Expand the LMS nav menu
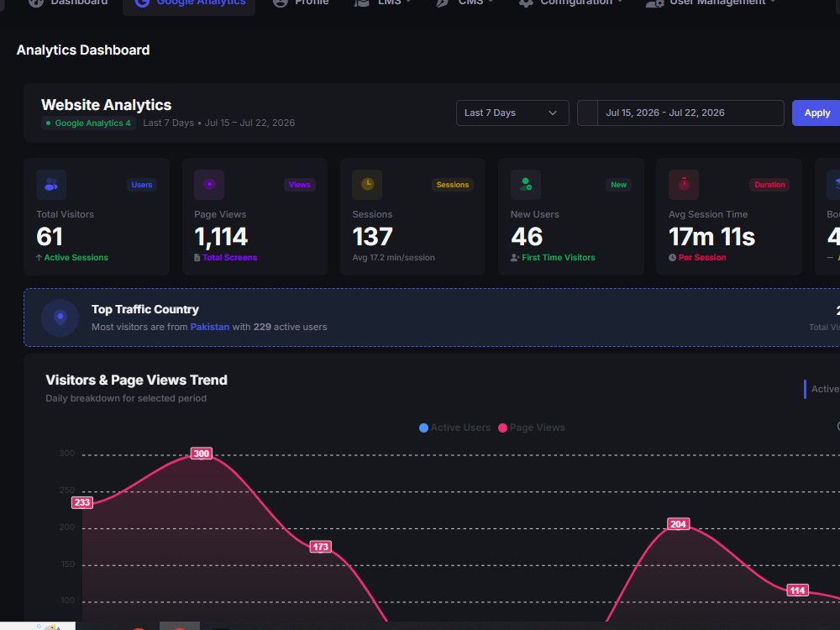Image resolution: width=840 pixels, height=630 pixels. [x=382, y=3]
